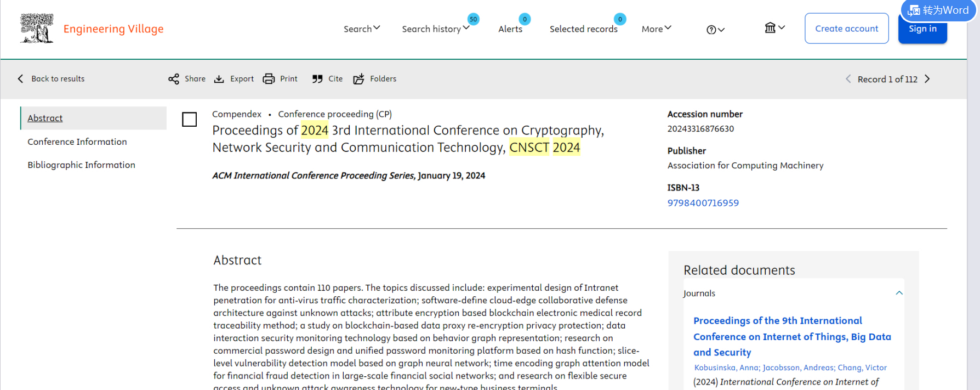Jump to Bibliographic Information section
Viewport: 980px width, 390px height.
[x=81, y=165]
